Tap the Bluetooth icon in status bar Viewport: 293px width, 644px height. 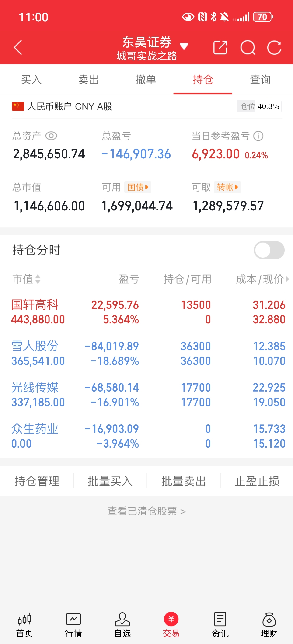click(213, 17)
